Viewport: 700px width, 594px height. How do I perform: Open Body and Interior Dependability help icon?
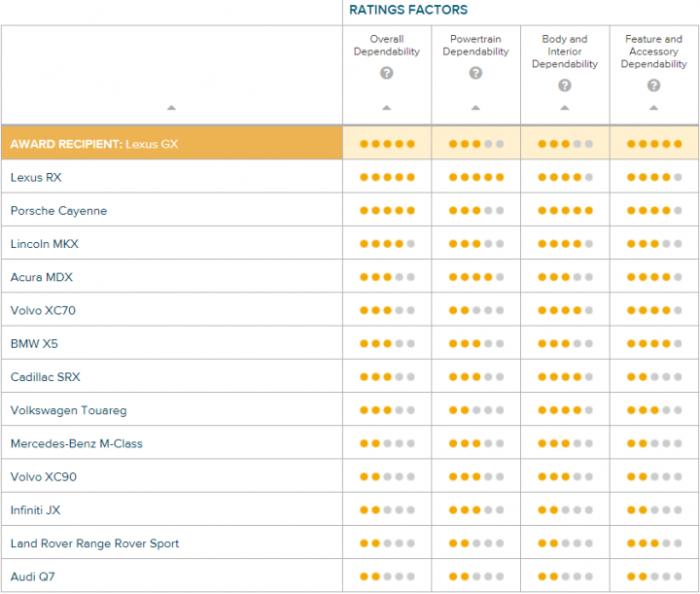(565, 86)
